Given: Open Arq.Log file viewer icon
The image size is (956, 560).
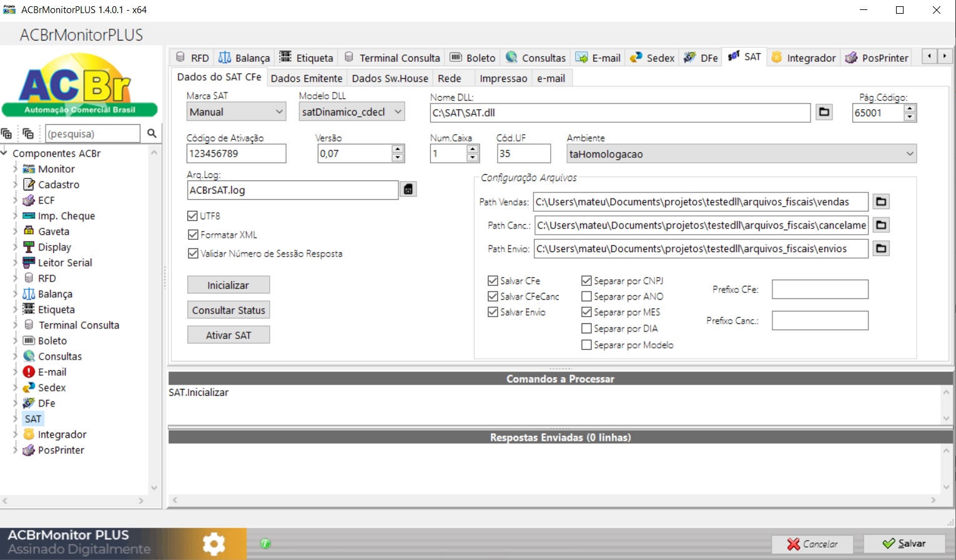Looking at the screenshot, I should click(x=408, y=189).
